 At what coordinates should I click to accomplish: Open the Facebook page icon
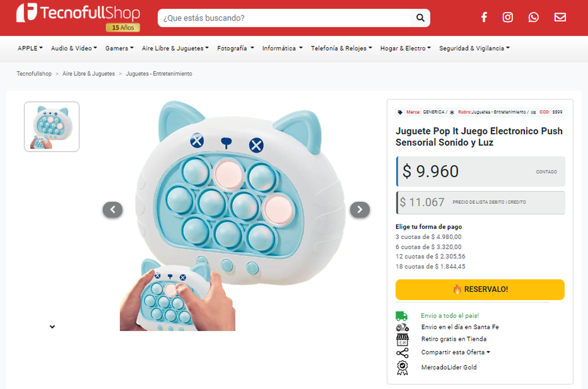(484, 18)
